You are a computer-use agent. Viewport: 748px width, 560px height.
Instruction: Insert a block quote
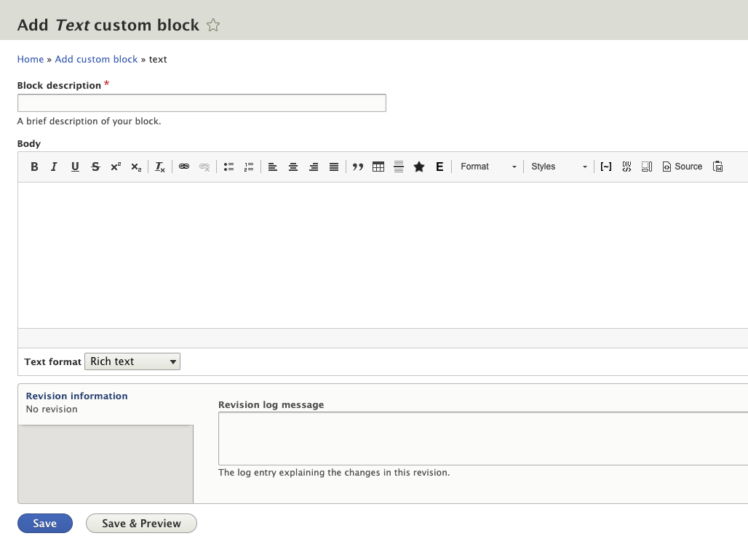coord(358,167)
